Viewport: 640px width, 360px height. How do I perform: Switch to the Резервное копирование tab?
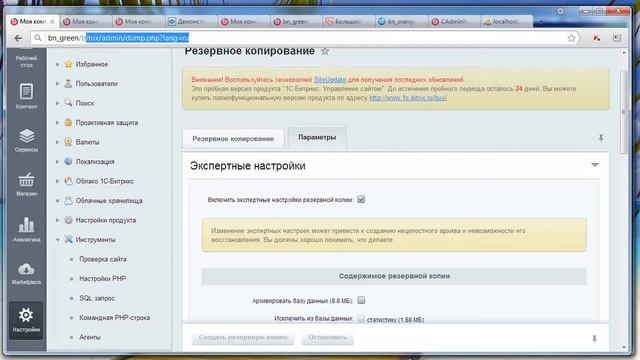[x=233, y=139]
